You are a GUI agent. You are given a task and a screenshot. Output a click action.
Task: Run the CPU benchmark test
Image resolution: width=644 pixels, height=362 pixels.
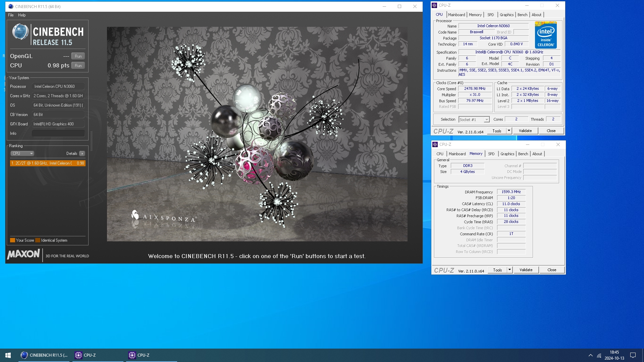click(x=78, y=66)
